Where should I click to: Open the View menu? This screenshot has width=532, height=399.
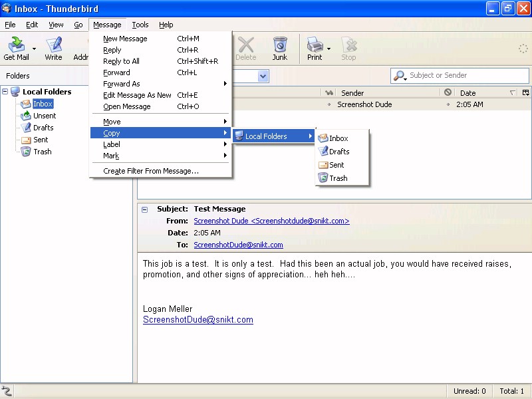pos(56,25)
